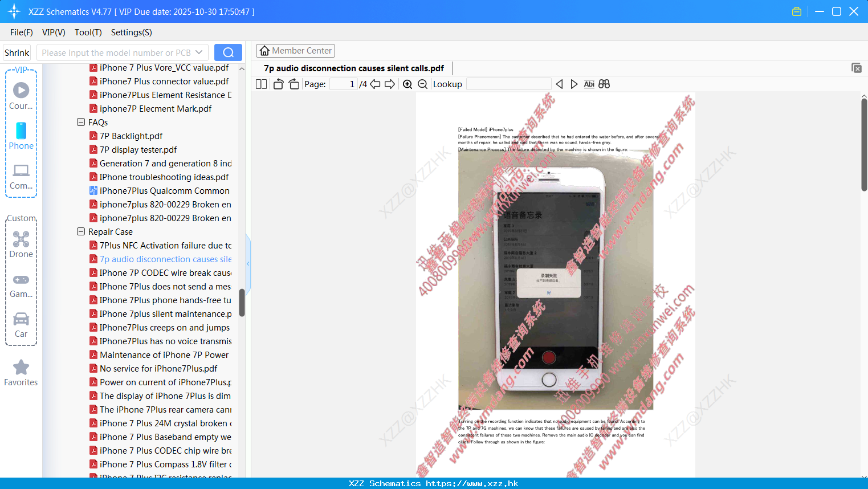
Task: Click the Lookup text field
Action: pyautogui.click(x=508, y=84)
